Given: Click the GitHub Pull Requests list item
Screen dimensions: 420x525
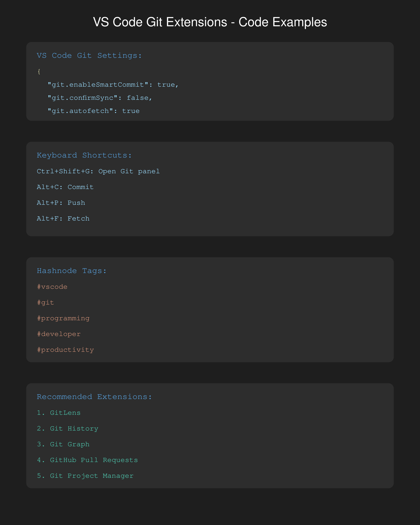Looking at the screenshot, I should 87,460.
